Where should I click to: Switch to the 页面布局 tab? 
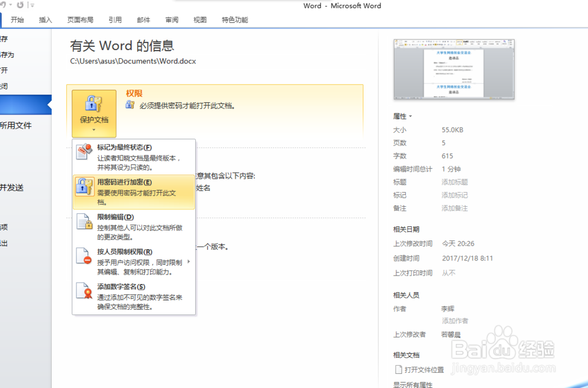[80, 20]
